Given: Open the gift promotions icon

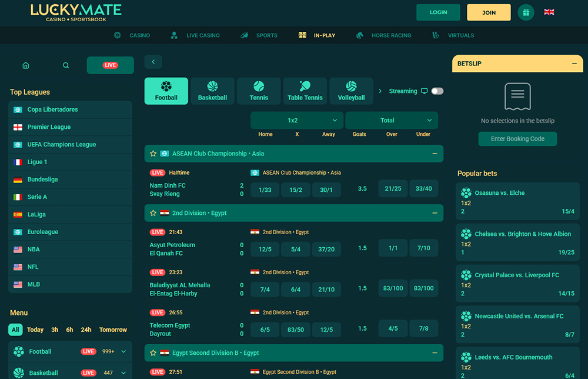Looking at the screenshot, I should point(526,12).
